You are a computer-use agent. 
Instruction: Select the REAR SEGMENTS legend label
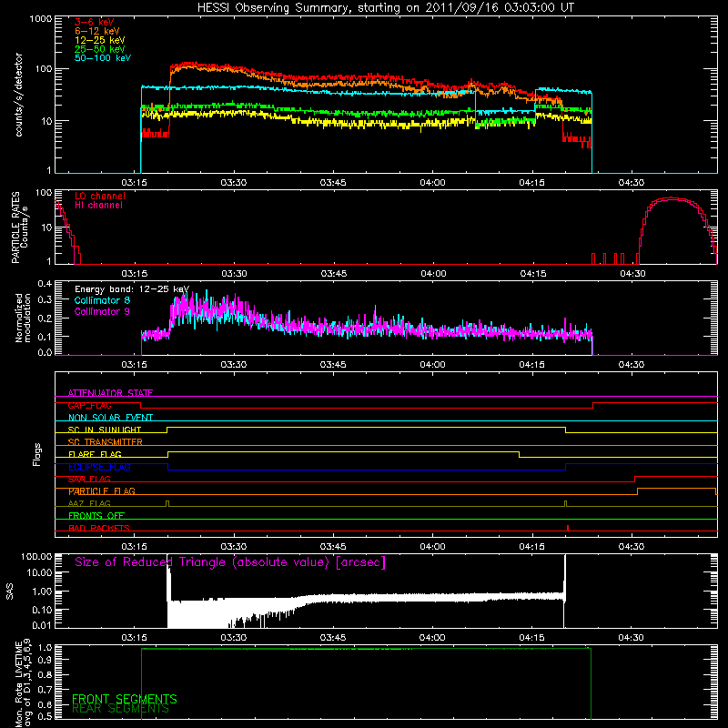point(120,709)
